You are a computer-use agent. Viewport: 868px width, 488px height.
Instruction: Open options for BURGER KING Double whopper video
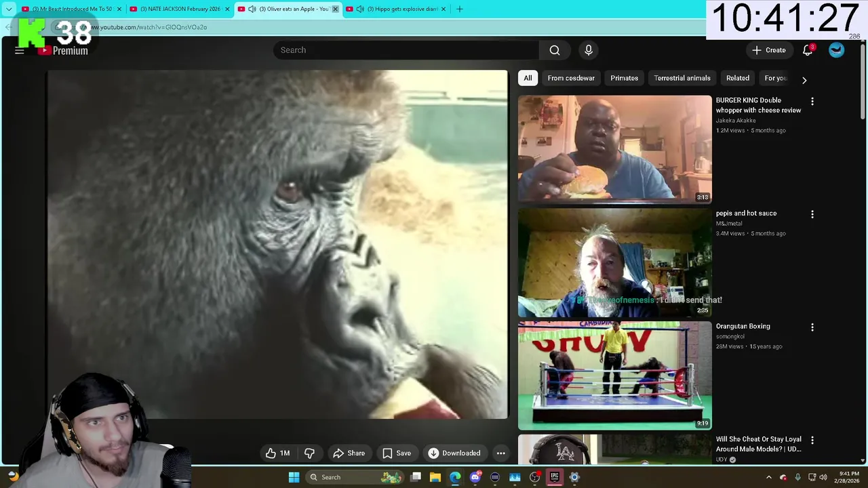[x=812, y=101]
